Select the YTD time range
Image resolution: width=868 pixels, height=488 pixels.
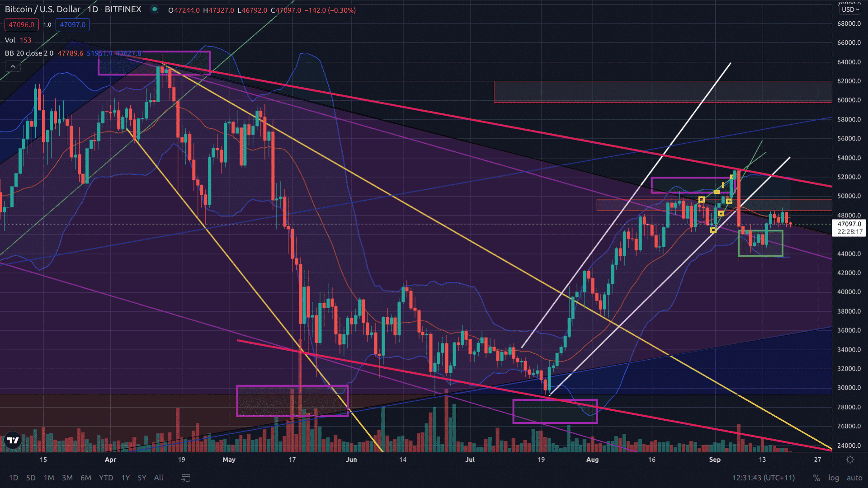pyautogui.click(x=106, y=478)
